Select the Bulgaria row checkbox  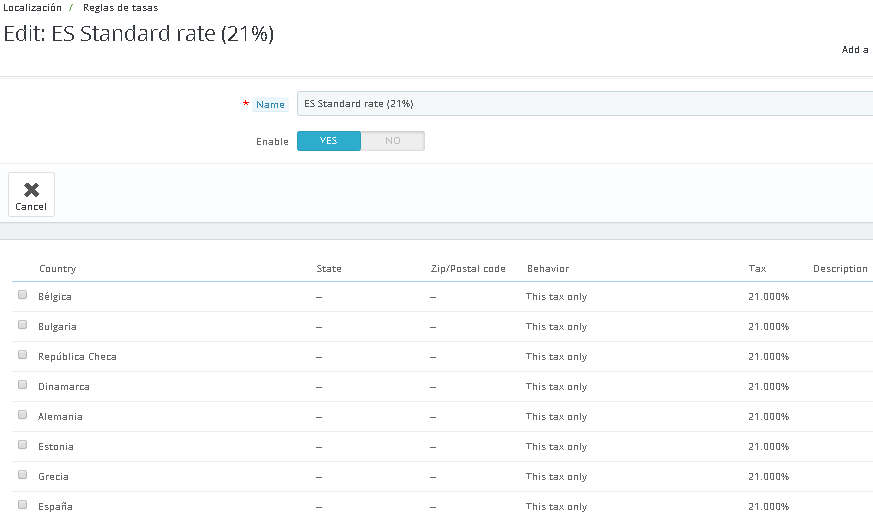(x=23, y=325)
